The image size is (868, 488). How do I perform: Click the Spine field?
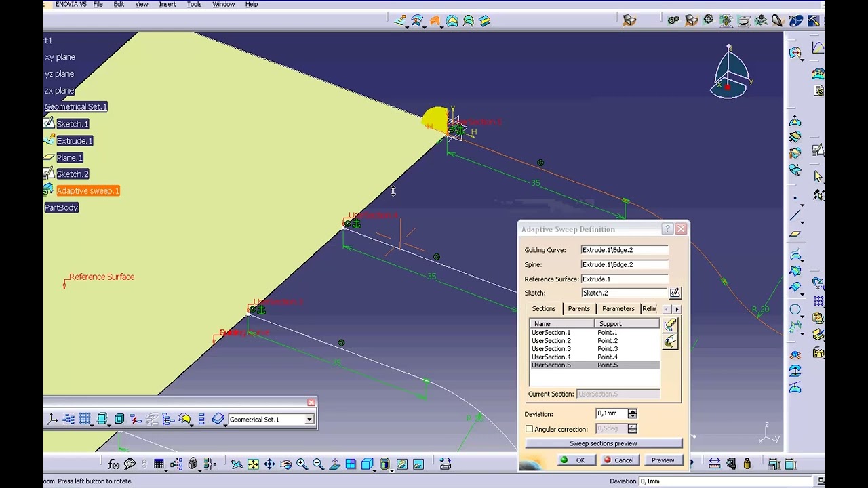coord(625,264)
